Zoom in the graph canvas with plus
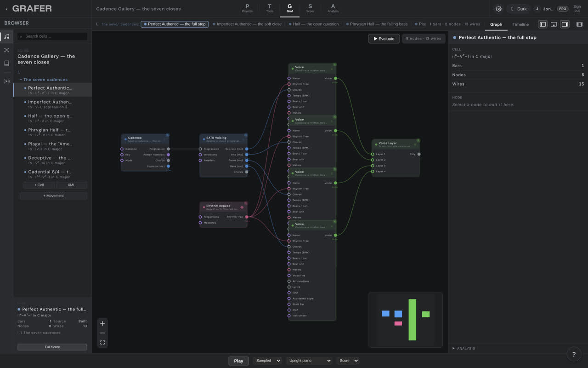Image resolution: width=588 pixels, height=368 pixels. 102,323
